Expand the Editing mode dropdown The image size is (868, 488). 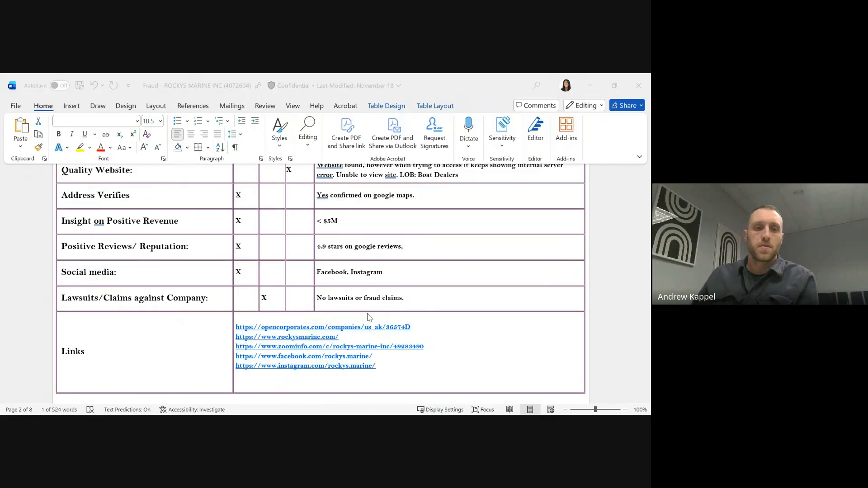[x=584, y=105]
